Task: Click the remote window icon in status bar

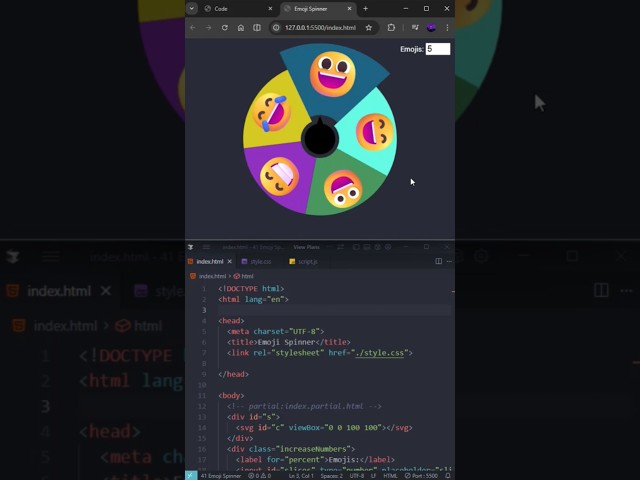Action: [x=191, y=476]
